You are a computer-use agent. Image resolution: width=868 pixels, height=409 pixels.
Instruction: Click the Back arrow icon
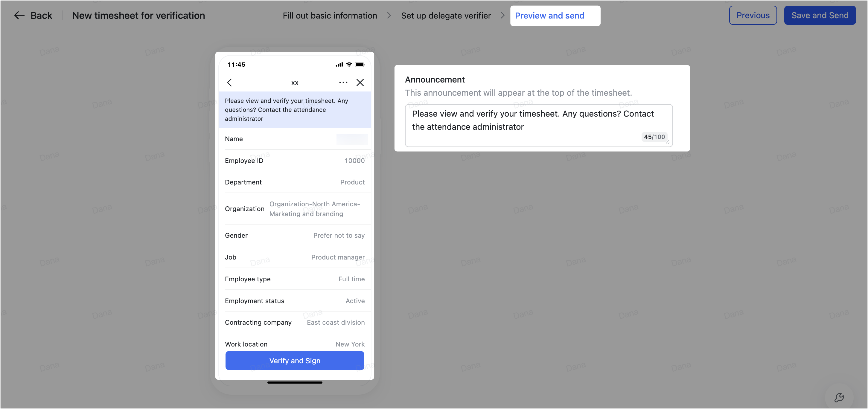point(19,16)
